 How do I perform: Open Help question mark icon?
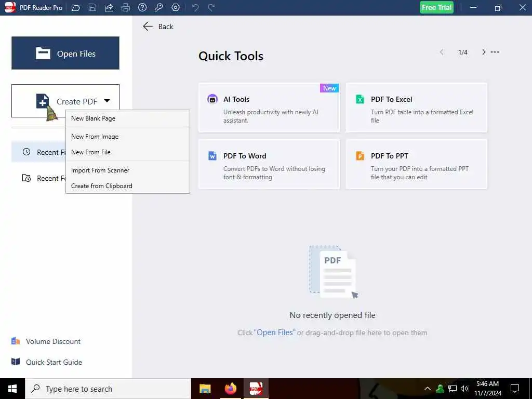click(x=142, y=7)
